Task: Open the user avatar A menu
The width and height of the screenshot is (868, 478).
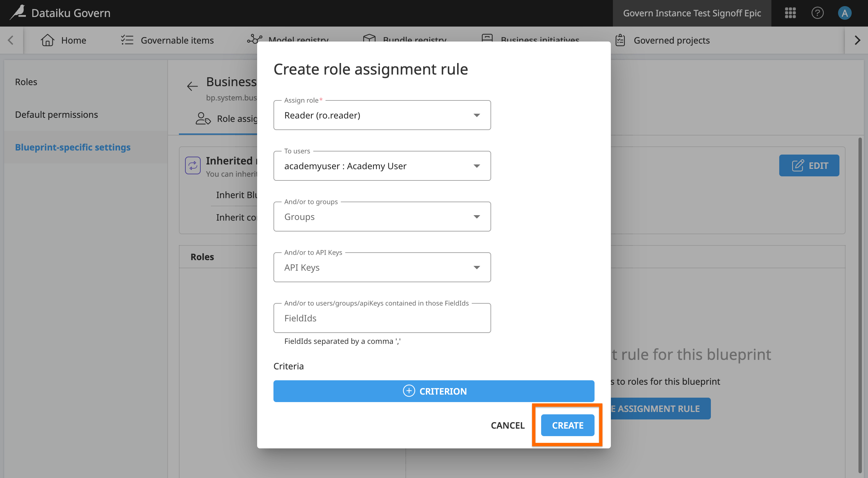Action: pyautogui.click(x=845, y=13)
